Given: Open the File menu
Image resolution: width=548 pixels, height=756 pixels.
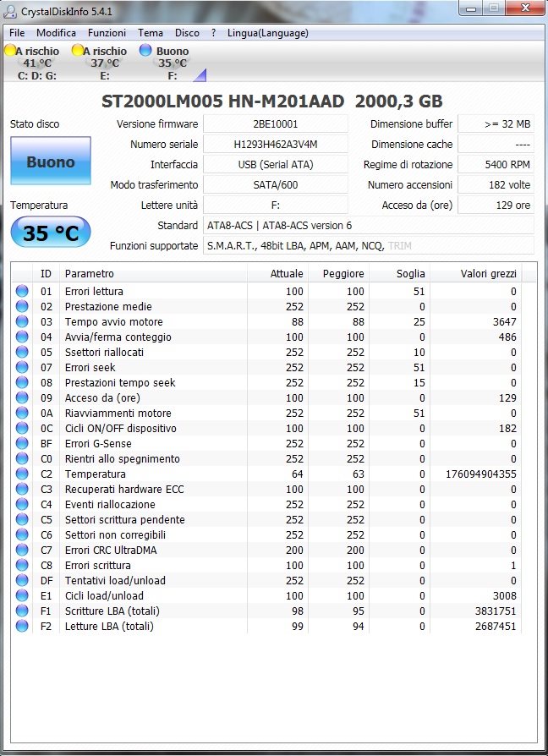Looking at the screenshot, I should [x=17, y=33].
